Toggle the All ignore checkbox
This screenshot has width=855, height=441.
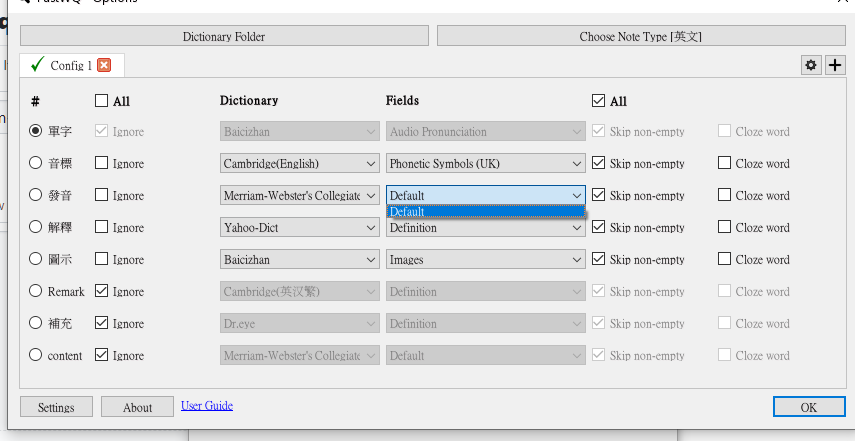pos(101,100)
